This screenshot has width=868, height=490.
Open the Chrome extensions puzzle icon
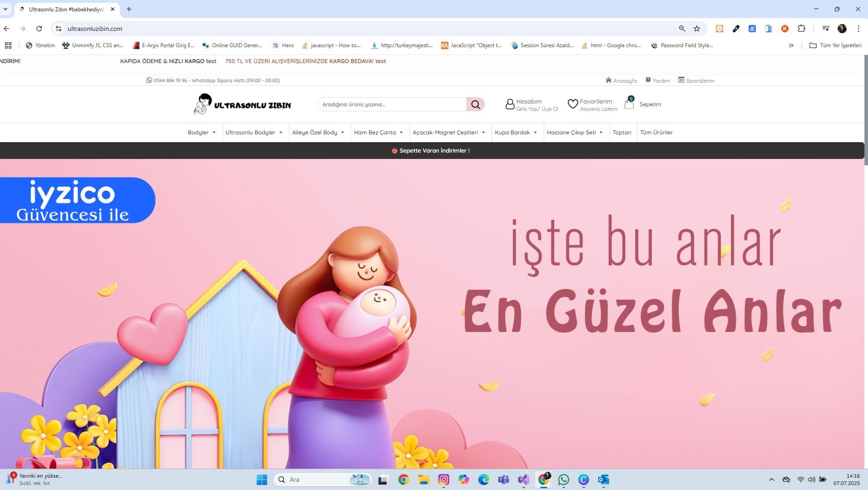pos(802,29)
